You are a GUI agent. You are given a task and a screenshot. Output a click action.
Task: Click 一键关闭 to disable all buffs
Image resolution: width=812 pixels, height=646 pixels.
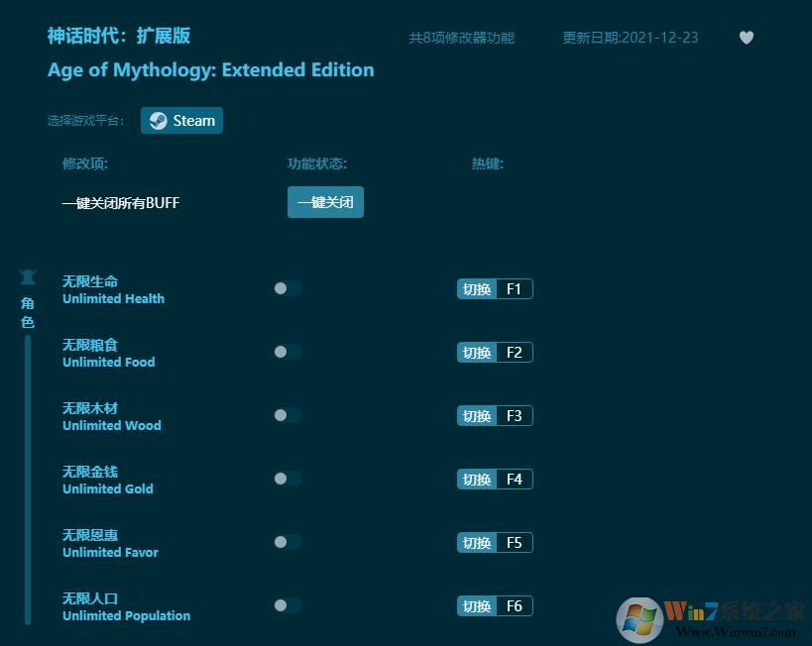coord(325,202)
